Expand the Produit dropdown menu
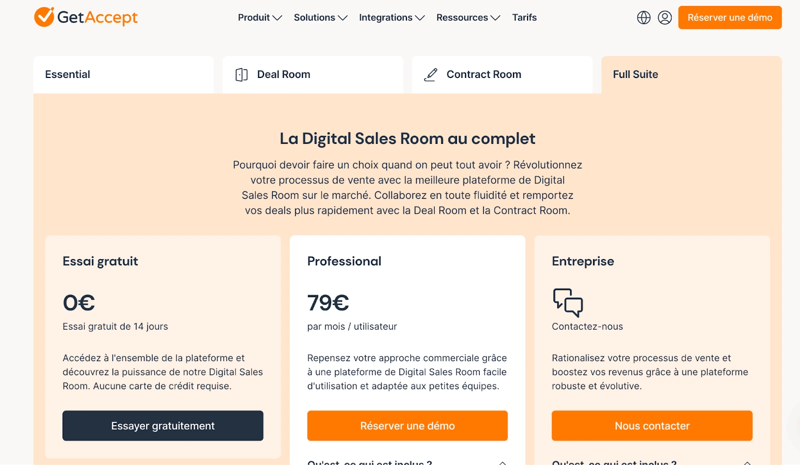 [260, 17]
